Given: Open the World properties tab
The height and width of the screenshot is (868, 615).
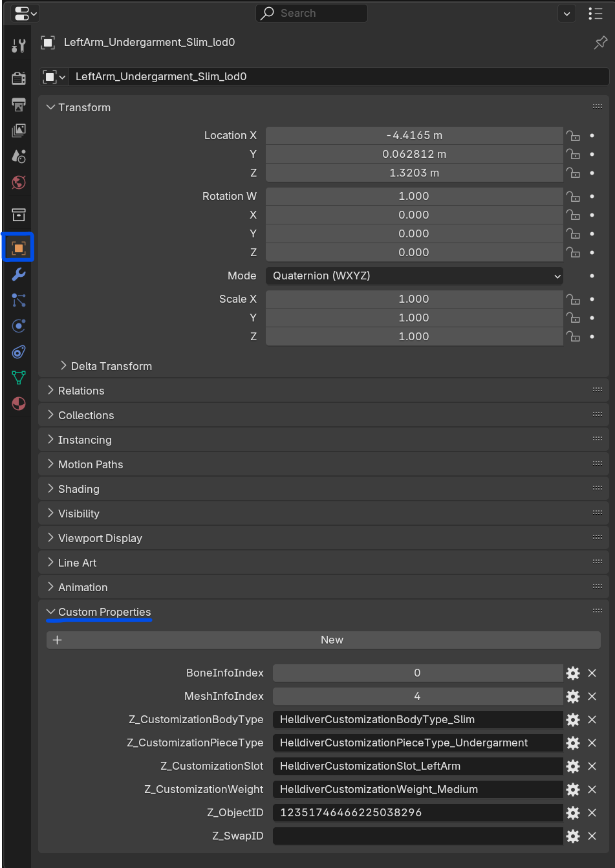Looking at the screenshot, I should (x=19, y=182).
